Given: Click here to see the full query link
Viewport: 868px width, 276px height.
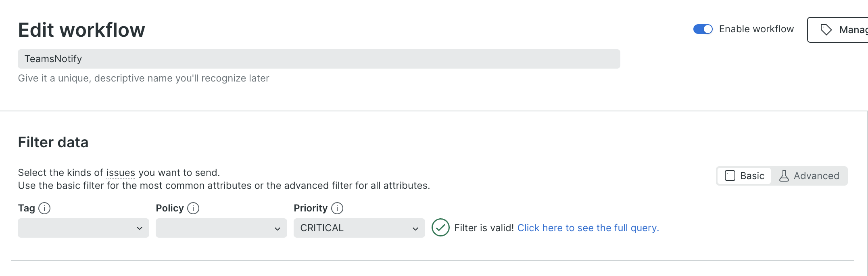Looking at the screenshot, I should click(588, 228).
